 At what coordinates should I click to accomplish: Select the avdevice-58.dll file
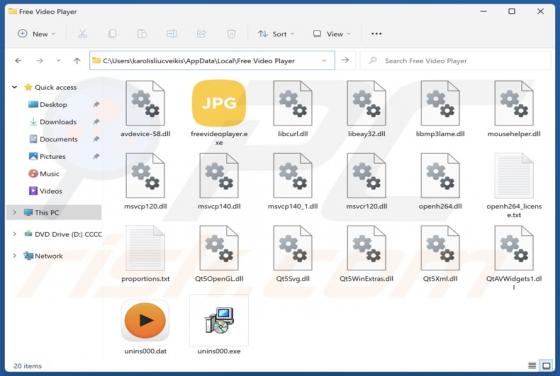pos(145,109)
